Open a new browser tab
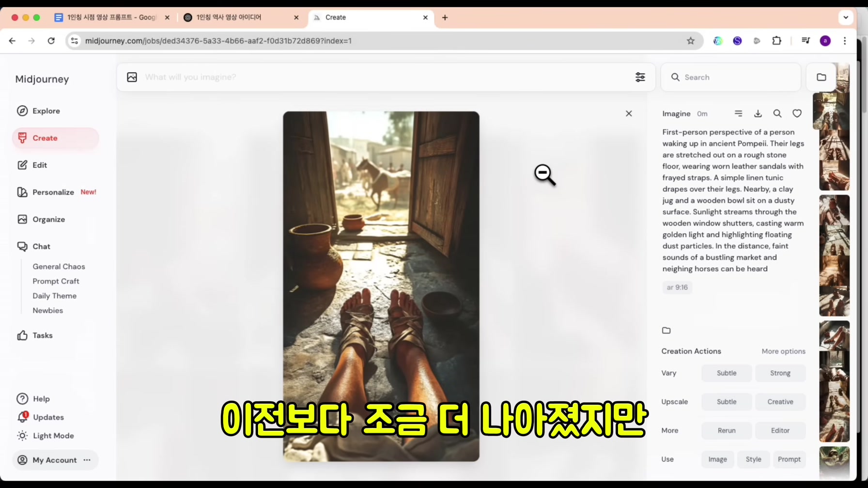The width and height of the screenshot is (868, 488). coord(445,17)
